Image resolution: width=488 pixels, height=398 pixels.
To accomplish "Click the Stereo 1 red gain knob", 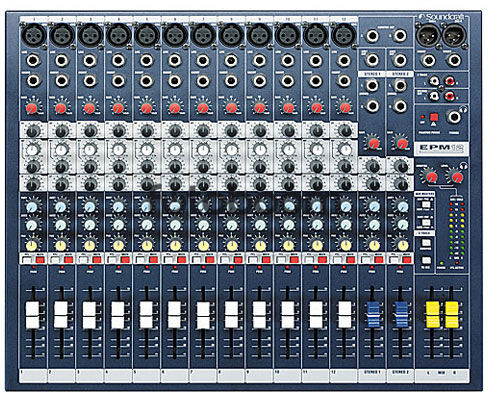I will click(374, 143).
